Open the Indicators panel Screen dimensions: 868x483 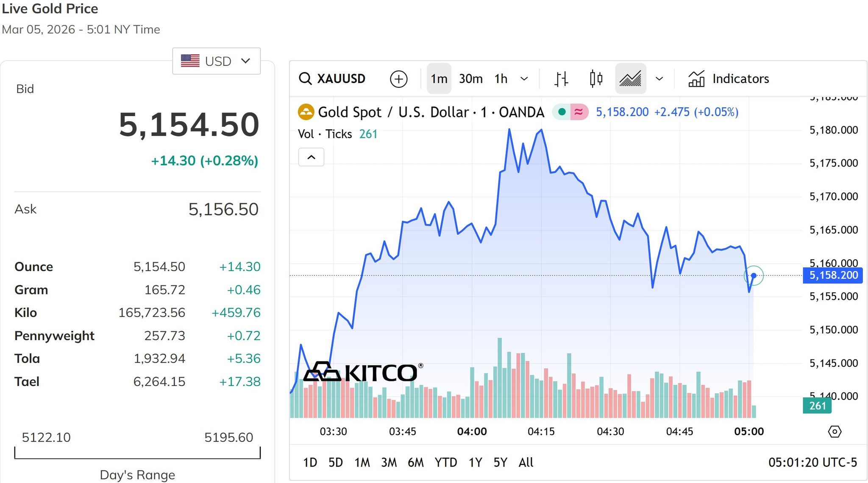(729, 79)
